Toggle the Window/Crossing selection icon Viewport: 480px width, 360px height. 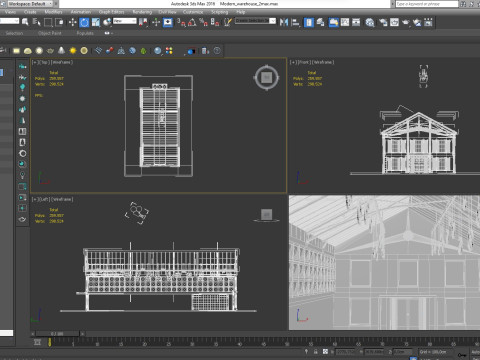(x=60, y=22)
